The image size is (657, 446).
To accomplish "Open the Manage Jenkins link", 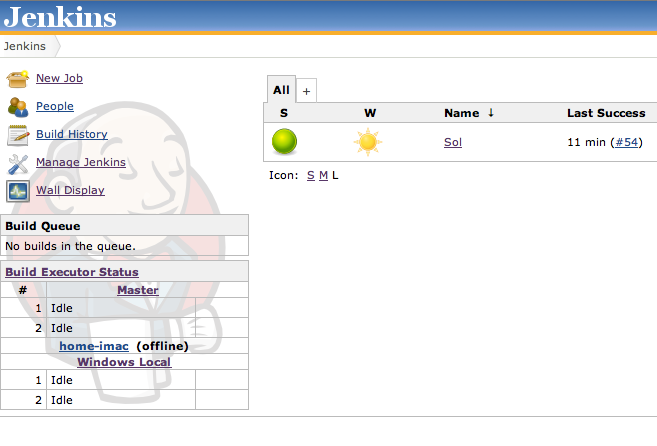I will [x=81, y=162].
